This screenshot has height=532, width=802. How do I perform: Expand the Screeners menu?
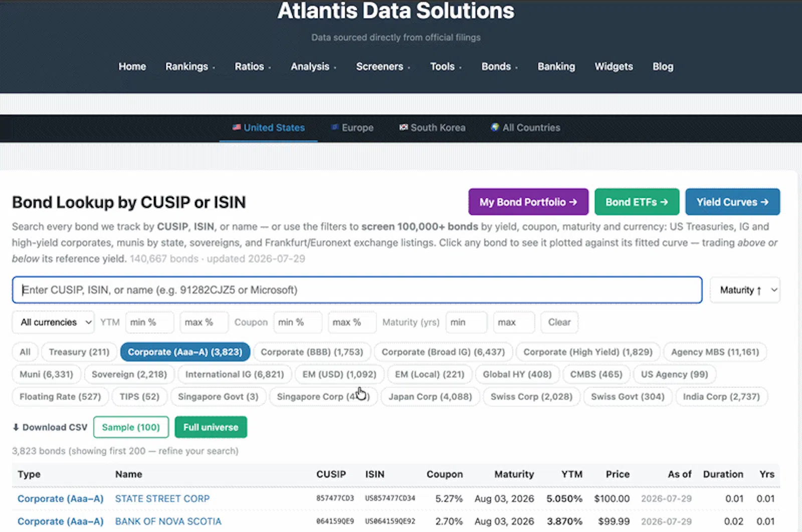[383, 67]
